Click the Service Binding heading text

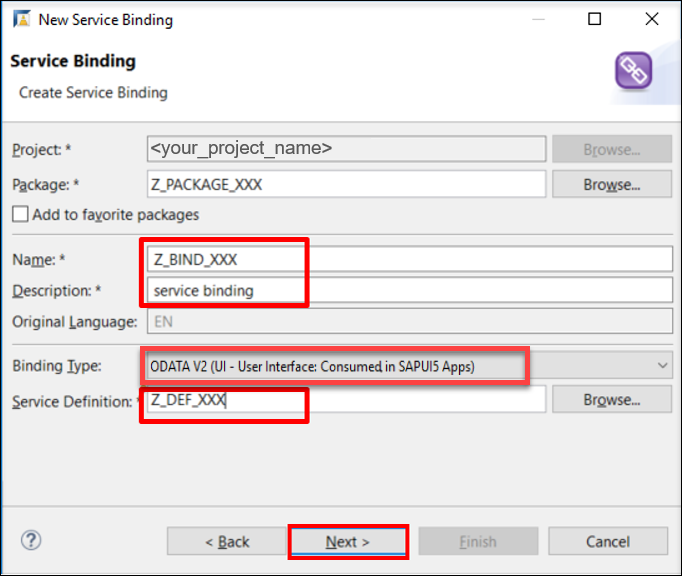coord(73,61)
